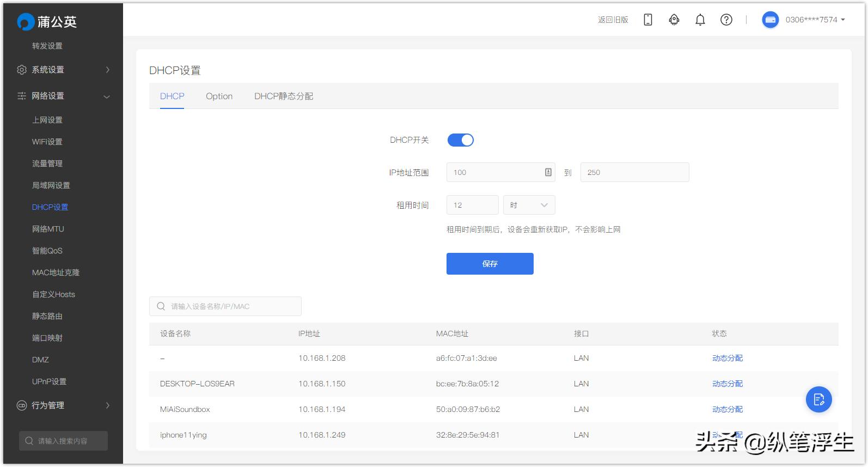Collapse the 网络设置 chevron
868x467 pixels.
coord(107,96)
